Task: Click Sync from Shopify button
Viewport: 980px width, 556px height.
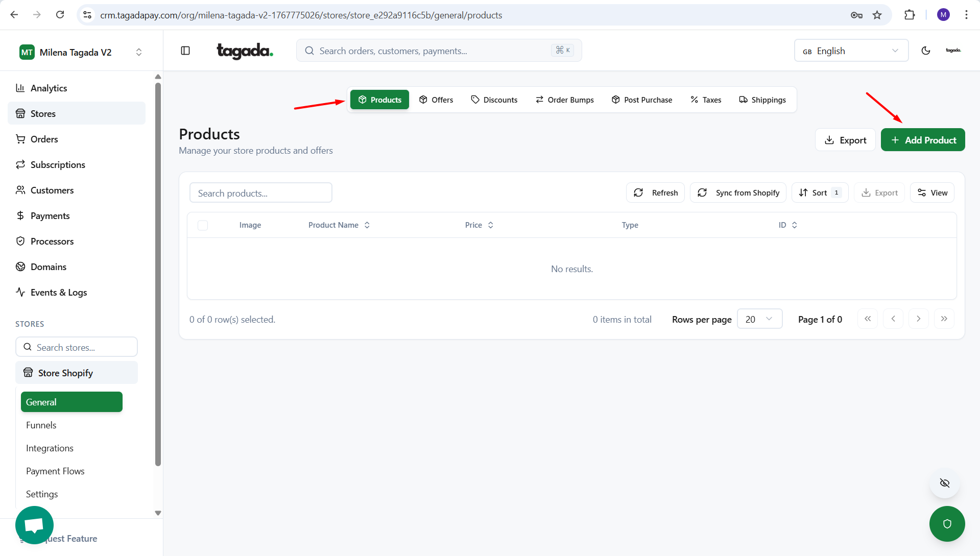Action: pos(738,193)
